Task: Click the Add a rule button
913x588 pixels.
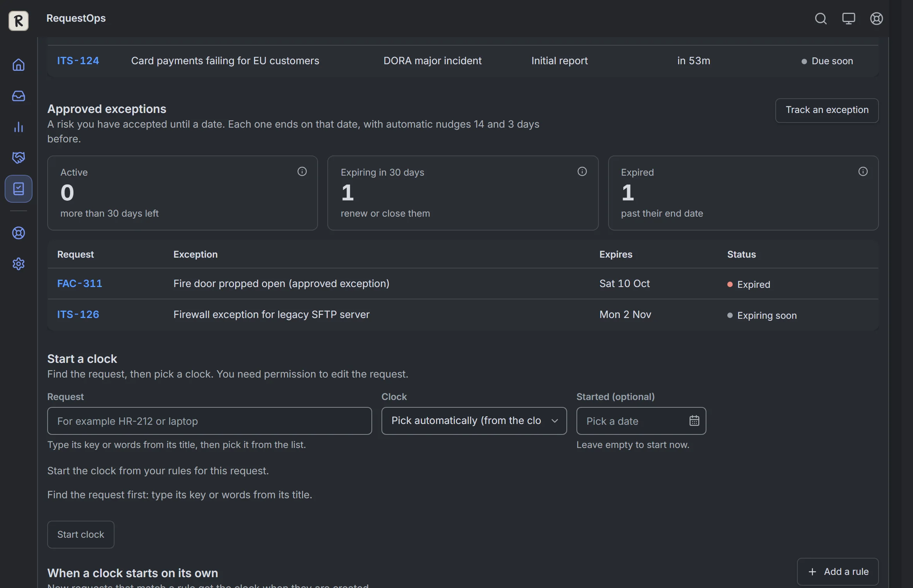Action: [x=838, y=571]
